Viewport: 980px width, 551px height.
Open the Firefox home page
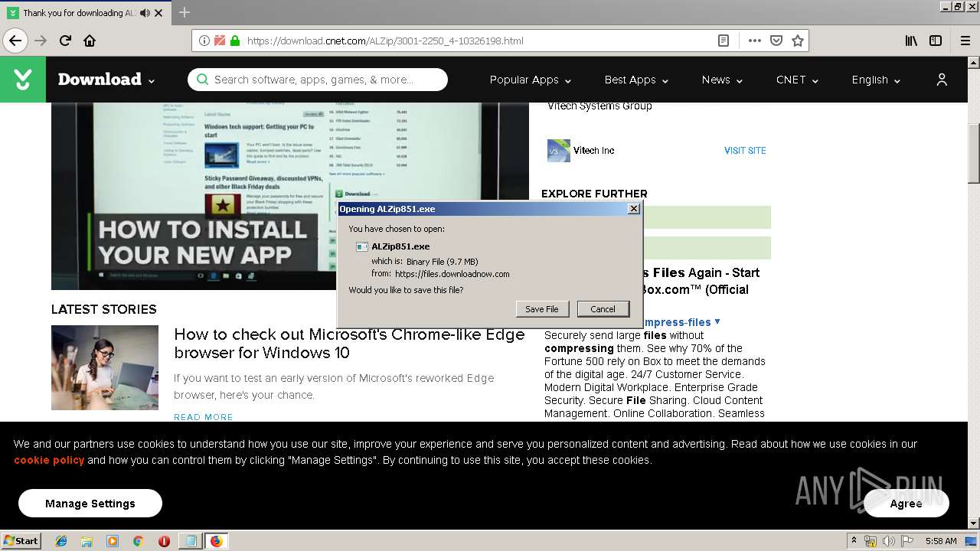tap(90, 41)
